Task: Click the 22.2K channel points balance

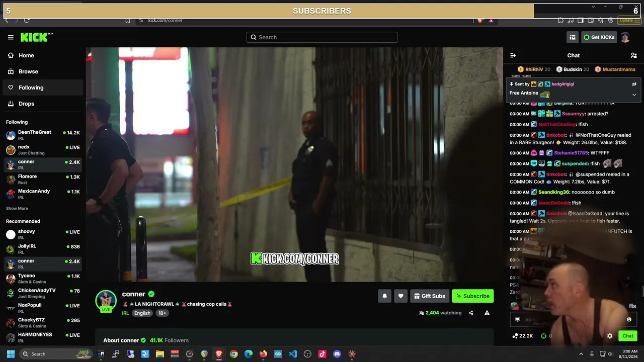Action: point(523,336)
